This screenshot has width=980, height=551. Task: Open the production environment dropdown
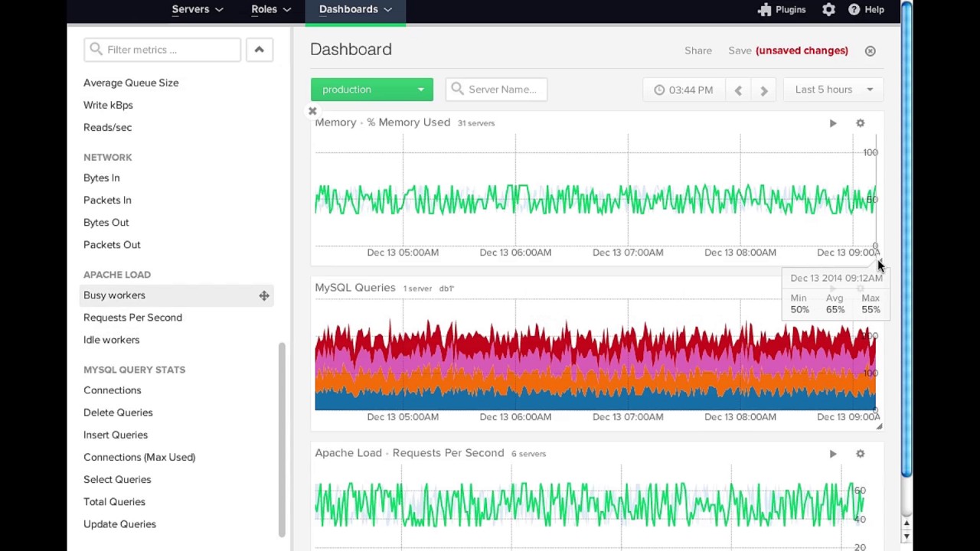[x=371, y=90]
